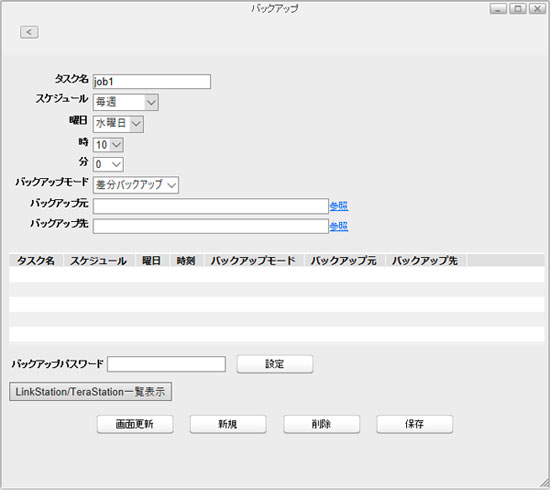Focus the バックアップパスワード input field
The width and height of the screenshot is (550, 490).
pos(166,364)
